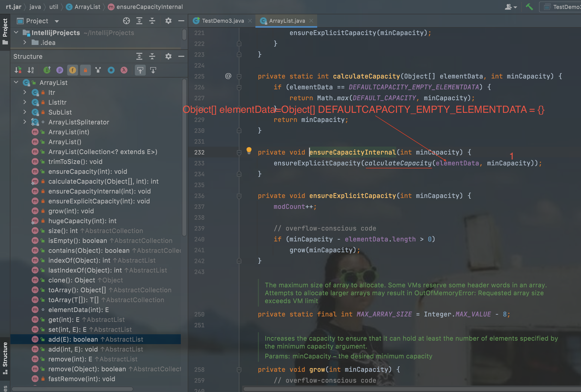Click the intention lightbulb on line 232
Viewport: 581px width, 392px height.
coord(249,150)
